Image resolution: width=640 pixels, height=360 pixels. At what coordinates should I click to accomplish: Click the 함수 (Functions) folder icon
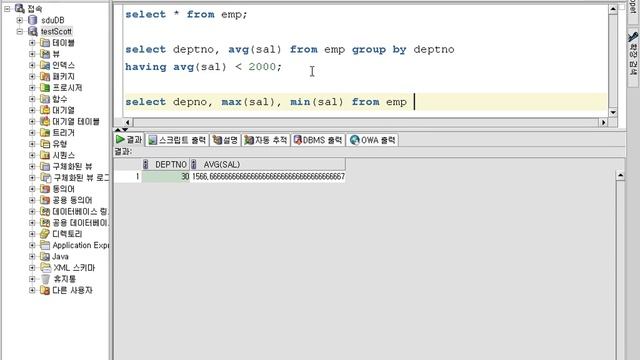45,99
